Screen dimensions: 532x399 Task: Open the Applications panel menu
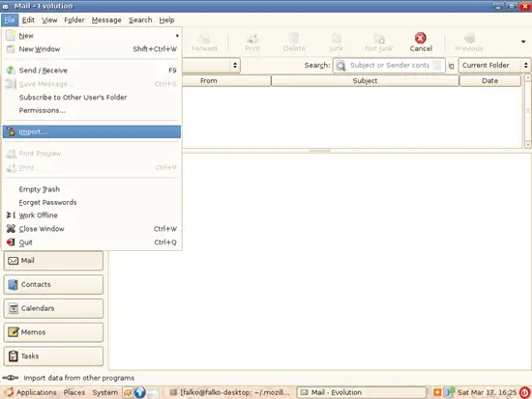click(31, 392)
